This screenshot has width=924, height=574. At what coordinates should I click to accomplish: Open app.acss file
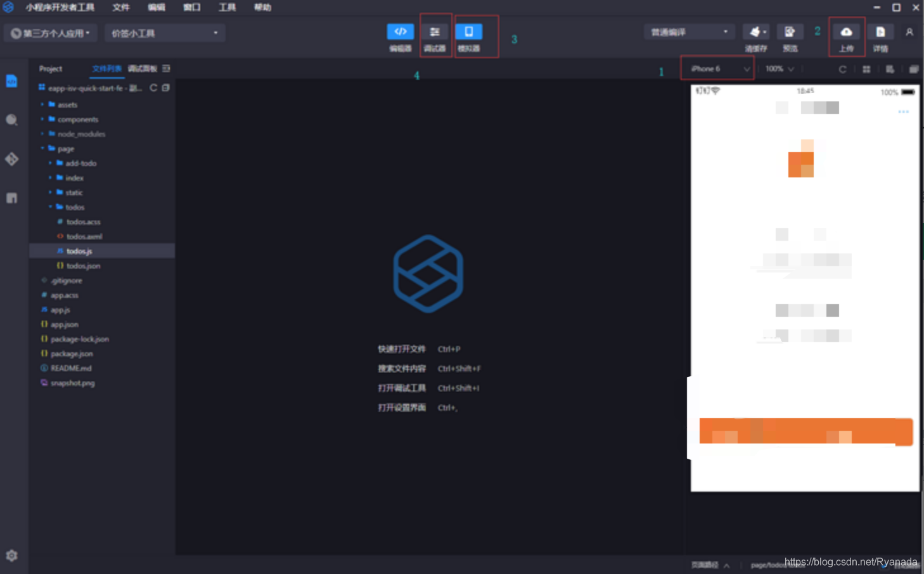point(64,295)
